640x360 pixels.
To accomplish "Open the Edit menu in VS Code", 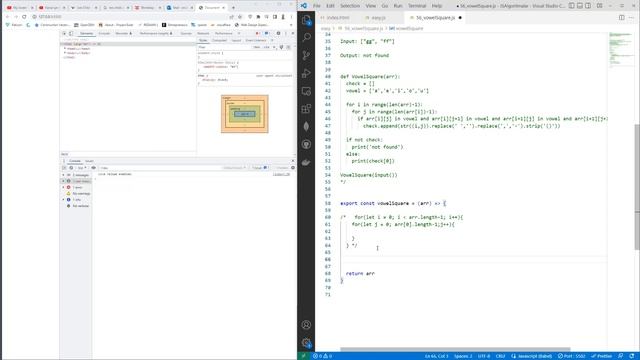I will coord(330,6).
